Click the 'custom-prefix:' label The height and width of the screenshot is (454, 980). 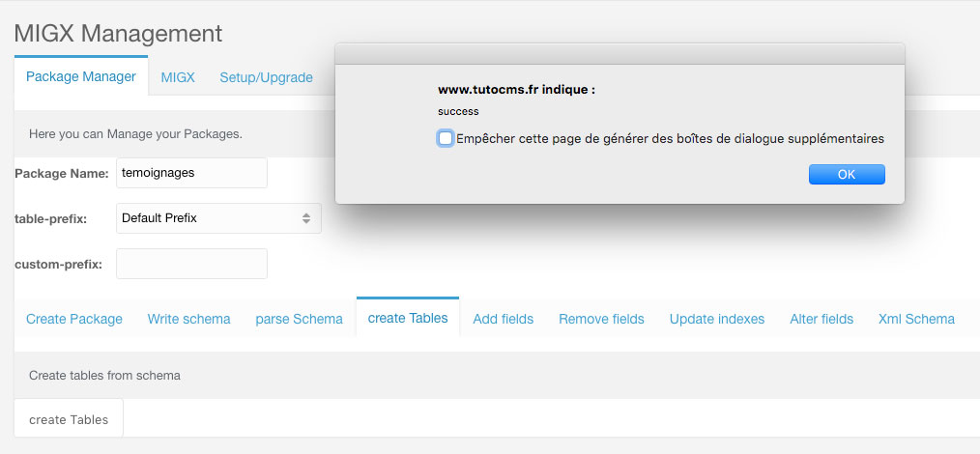point(58,264)
